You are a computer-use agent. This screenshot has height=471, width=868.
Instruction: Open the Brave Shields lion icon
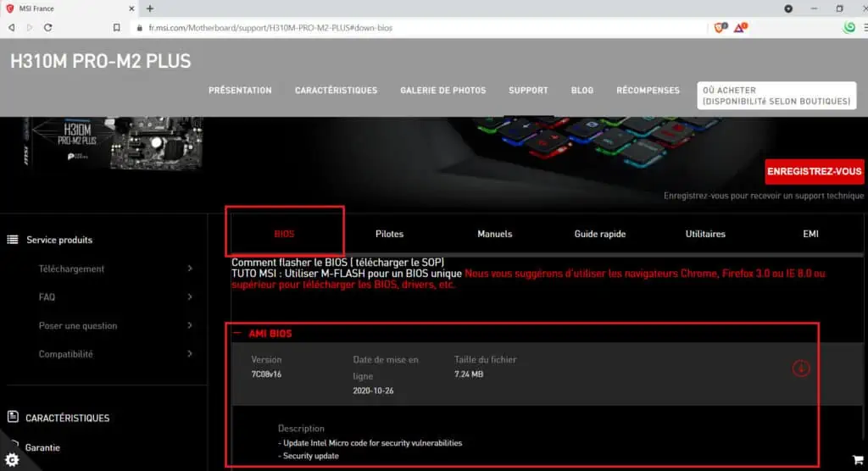(720, 27)
